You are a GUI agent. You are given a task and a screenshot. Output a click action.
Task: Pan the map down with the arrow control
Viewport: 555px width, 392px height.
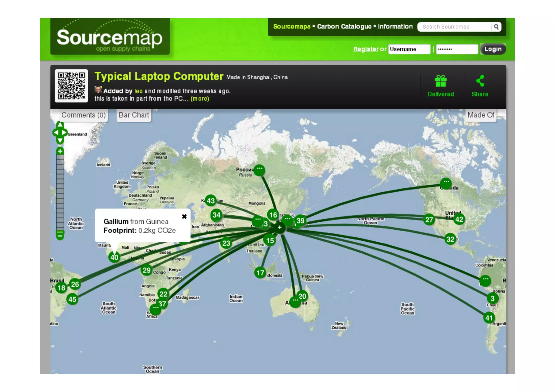(x=60, y=141)
